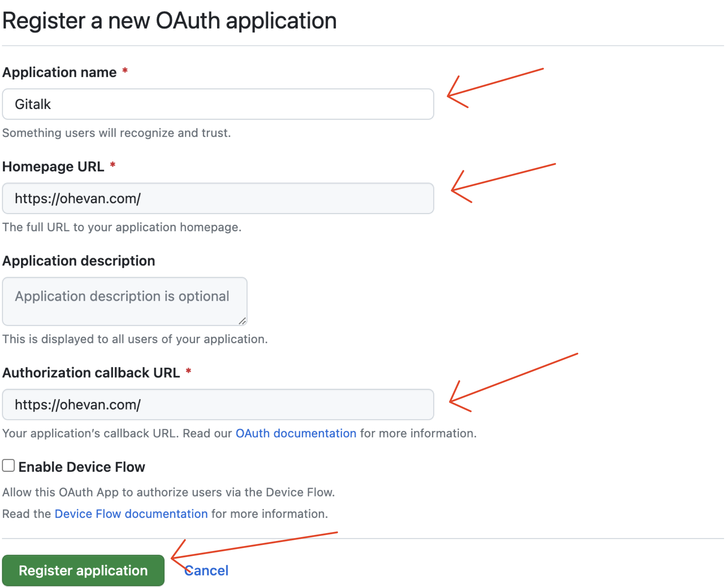
Task: Click the full URL helper text
Action: 122,227
